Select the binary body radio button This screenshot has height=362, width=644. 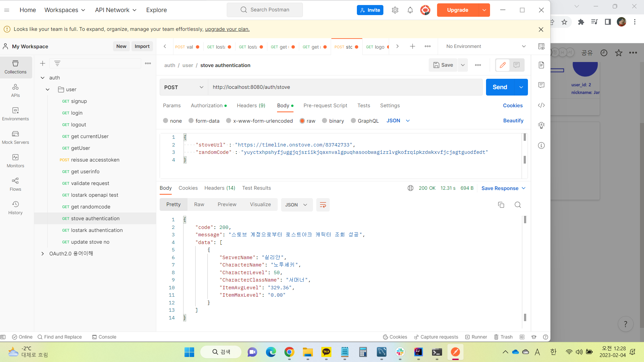coord(324,121)
